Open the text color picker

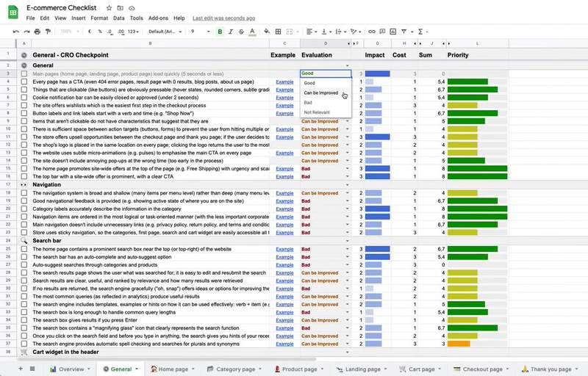252,32
